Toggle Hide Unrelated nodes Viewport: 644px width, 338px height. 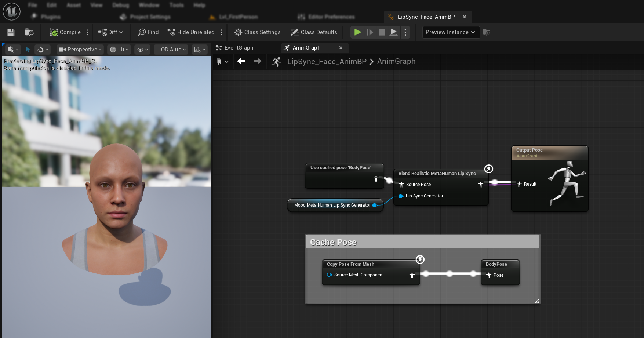[x=191, y=32]
